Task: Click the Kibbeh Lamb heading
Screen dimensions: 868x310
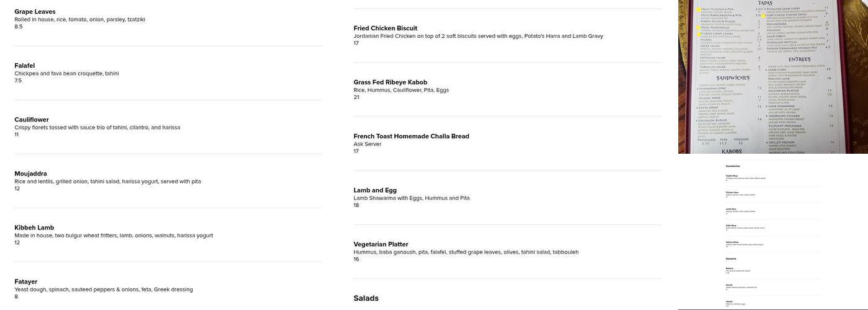Action: pos(34,228)
